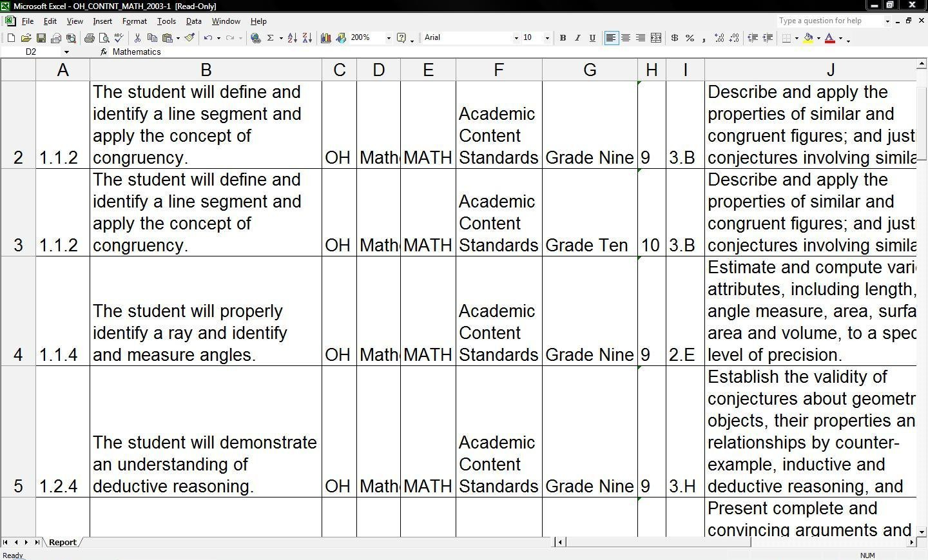Viewport: 928px width, 560px height.
Task: Click the vertical scrollbar down arrow
Action: (922, 532)
